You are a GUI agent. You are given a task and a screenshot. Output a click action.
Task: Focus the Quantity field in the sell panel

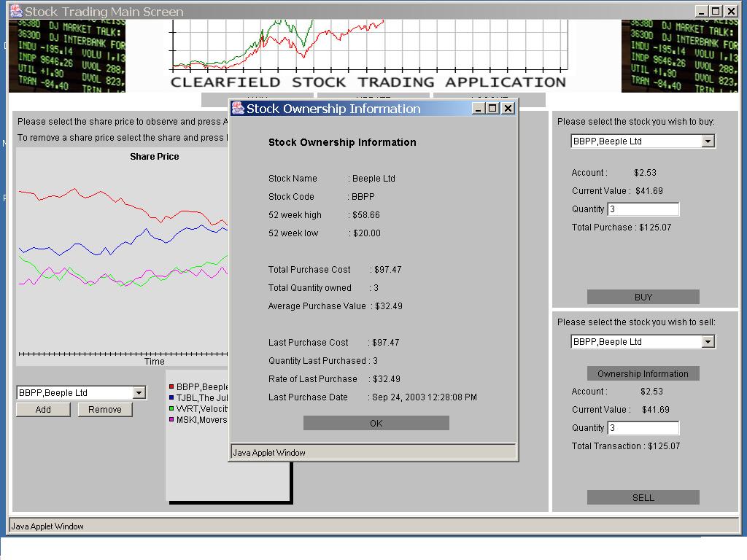tap(643, 428)
